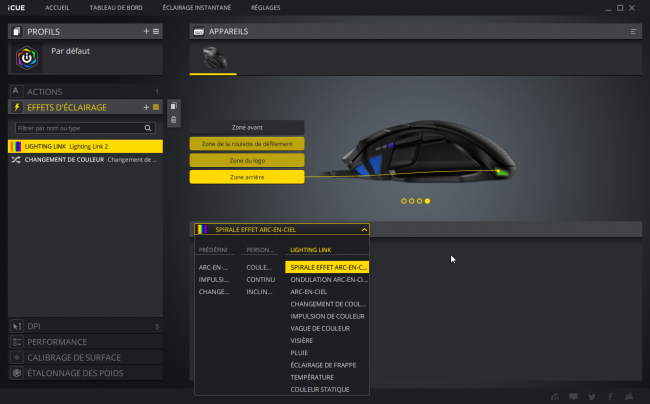Click the trash delete icon
The image size is (650, 404).
point(174,120)
